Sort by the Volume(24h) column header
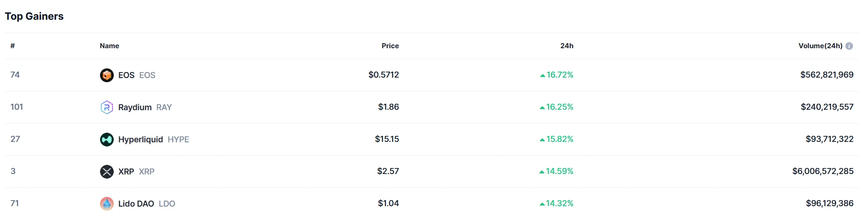Viewport: 868px width, 219px height. click(x=820, y=46)
